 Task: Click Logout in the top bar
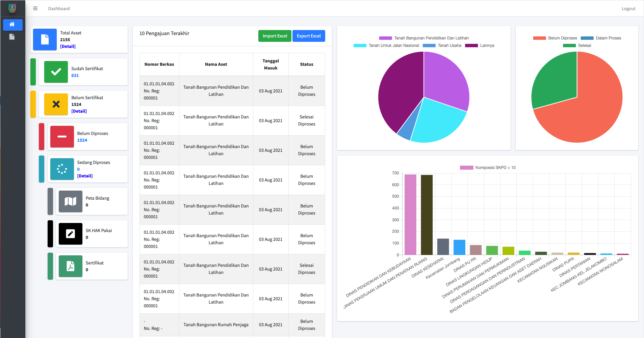(628, 9)
